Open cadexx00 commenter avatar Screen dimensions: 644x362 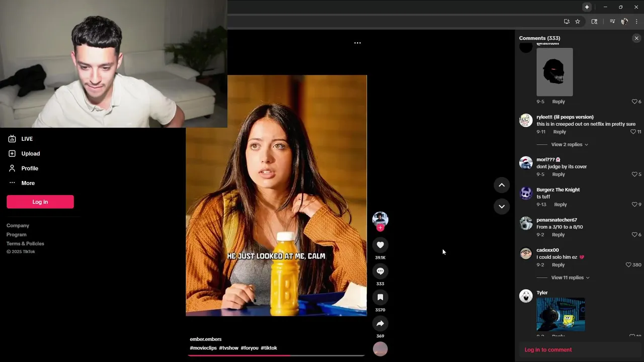(x=526, y=253)
